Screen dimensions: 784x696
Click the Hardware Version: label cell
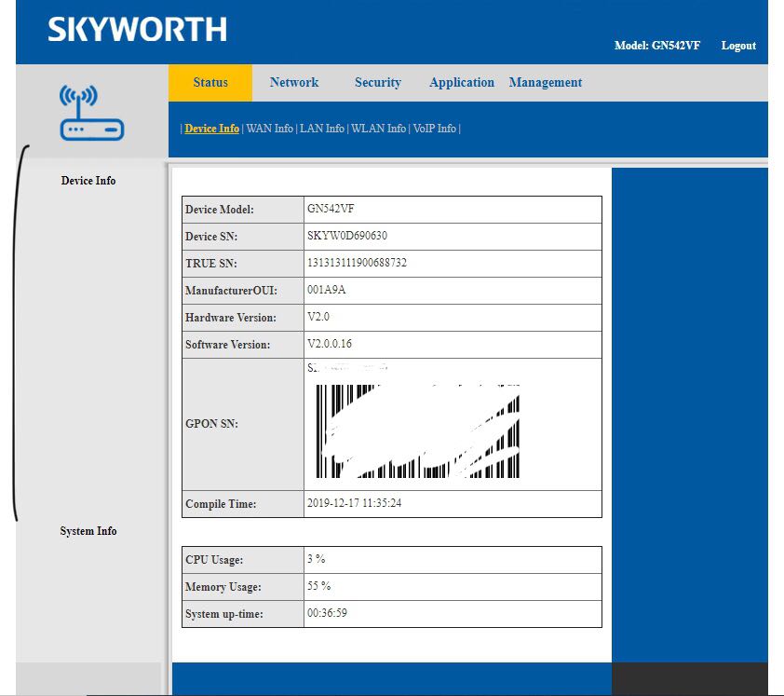(243, 318)
